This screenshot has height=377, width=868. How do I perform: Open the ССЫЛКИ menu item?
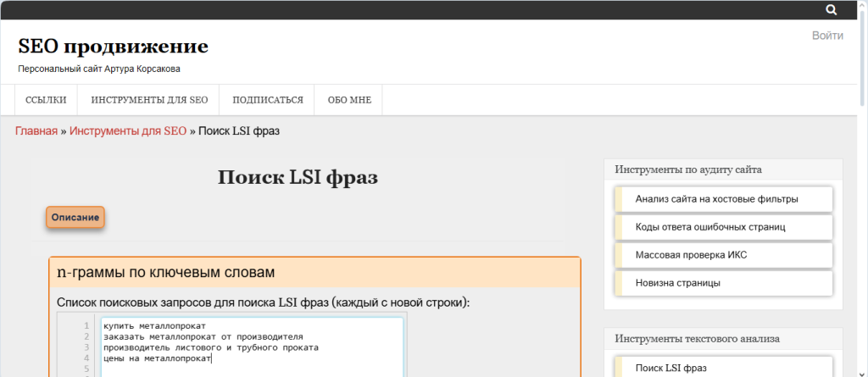click(46, 100)
